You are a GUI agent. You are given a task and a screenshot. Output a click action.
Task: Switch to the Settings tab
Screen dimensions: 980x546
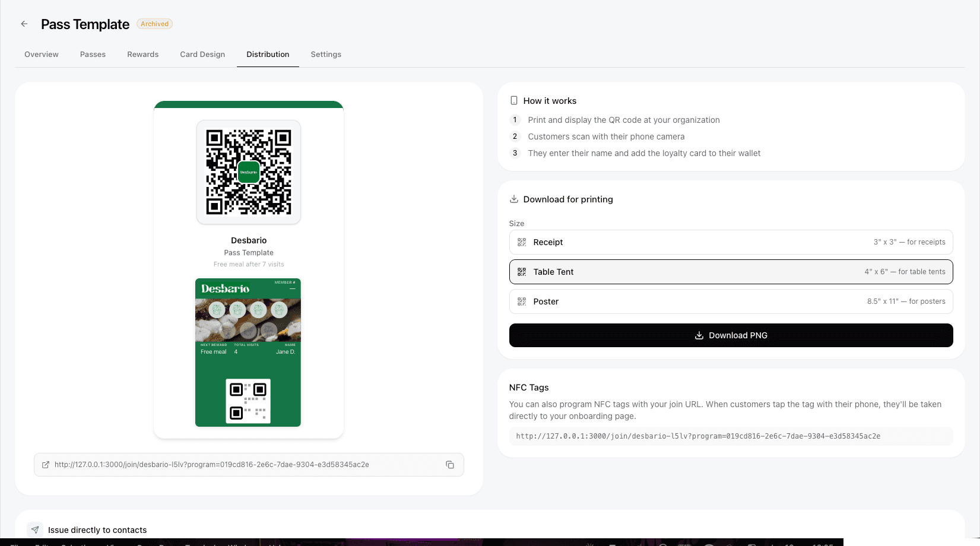tap(326, 54)
